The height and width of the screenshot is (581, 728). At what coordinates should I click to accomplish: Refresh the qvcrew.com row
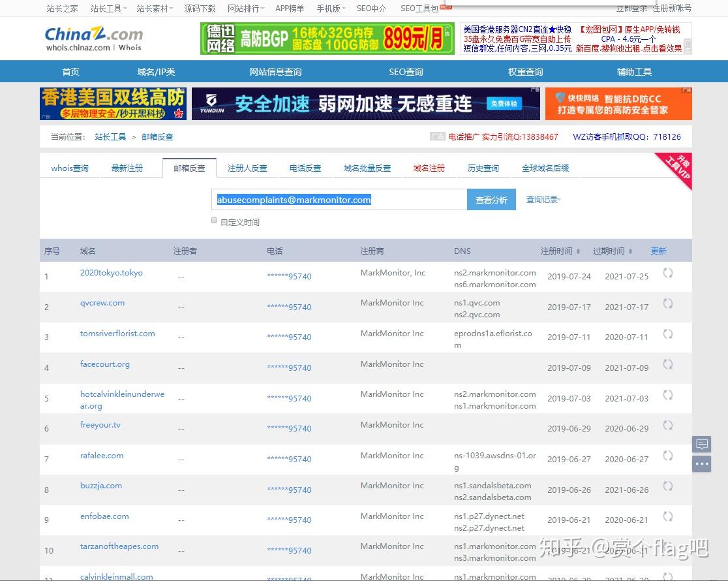coord(667,304)
